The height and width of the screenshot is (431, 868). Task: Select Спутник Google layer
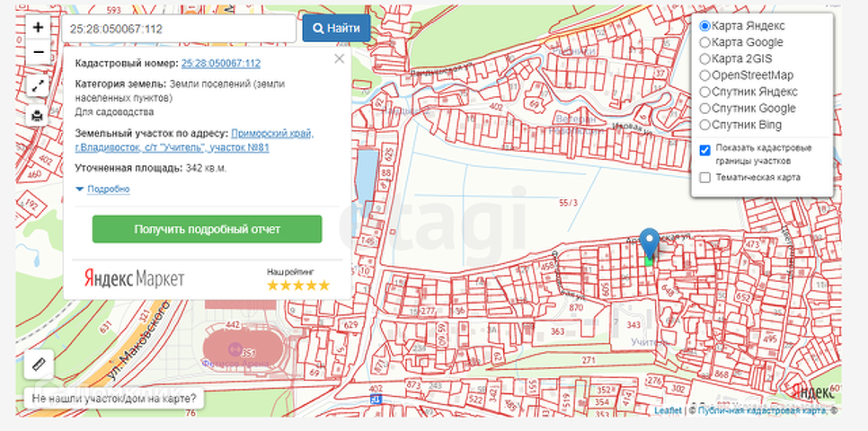[704, 109]
